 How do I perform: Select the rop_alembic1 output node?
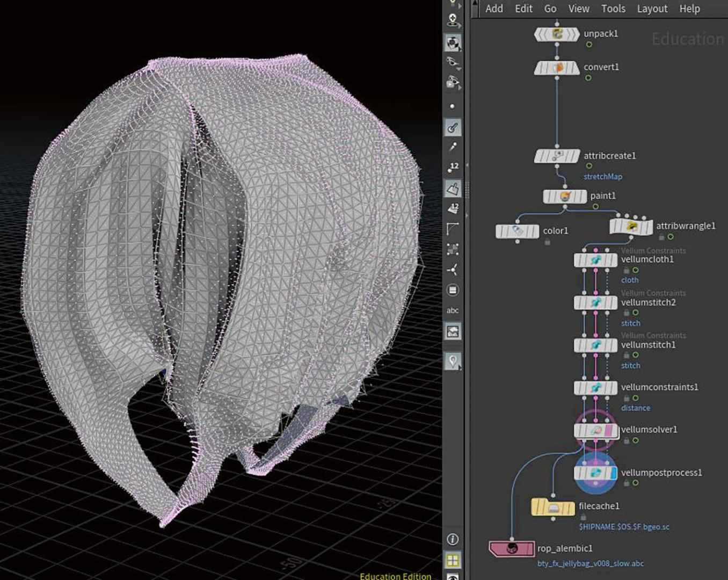[x=510, y=549]
